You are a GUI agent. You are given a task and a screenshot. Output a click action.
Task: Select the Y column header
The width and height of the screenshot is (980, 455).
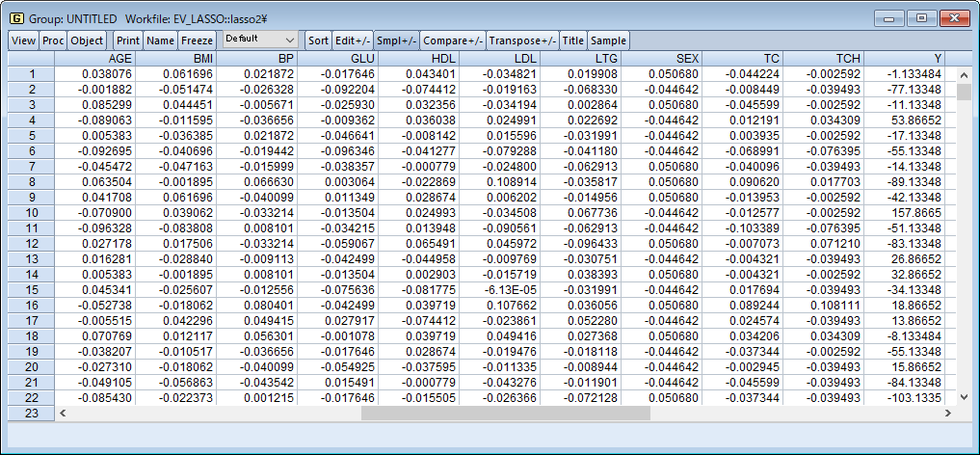[x=905, y=59]
